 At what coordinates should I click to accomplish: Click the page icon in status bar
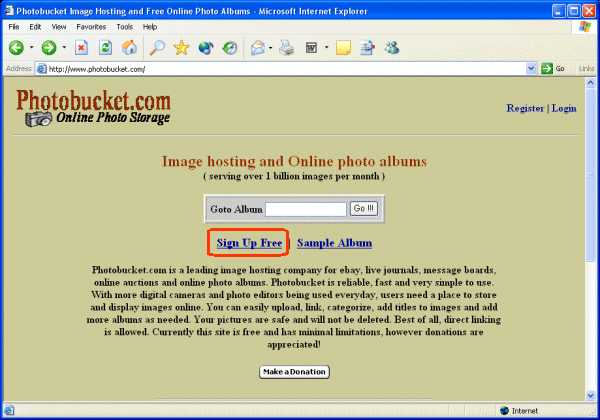[9, 410]
